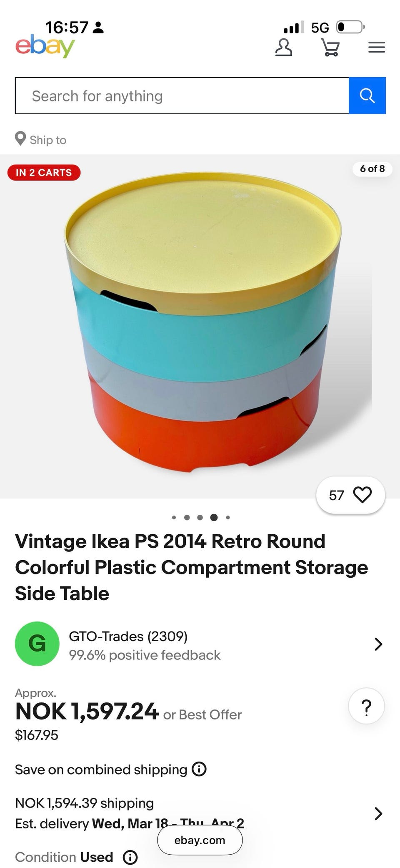Image resolution: width=400 pixels, height=868 pixels.
Task: Click in the Search for anything field
Action: point(182,96)
